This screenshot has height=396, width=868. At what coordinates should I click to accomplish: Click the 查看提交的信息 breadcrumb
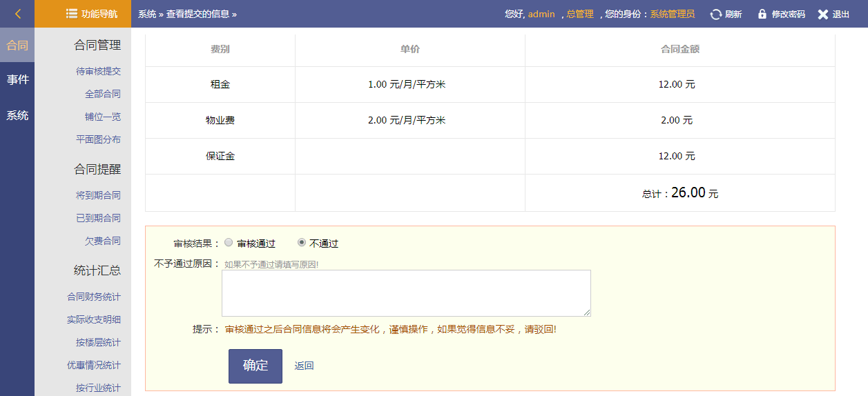tap(197, 14)
